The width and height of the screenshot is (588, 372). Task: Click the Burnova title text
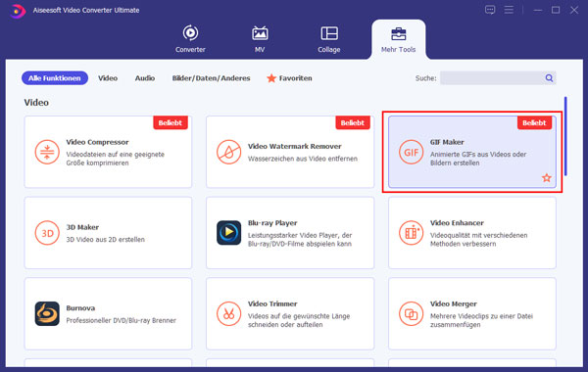click(80, 308)
